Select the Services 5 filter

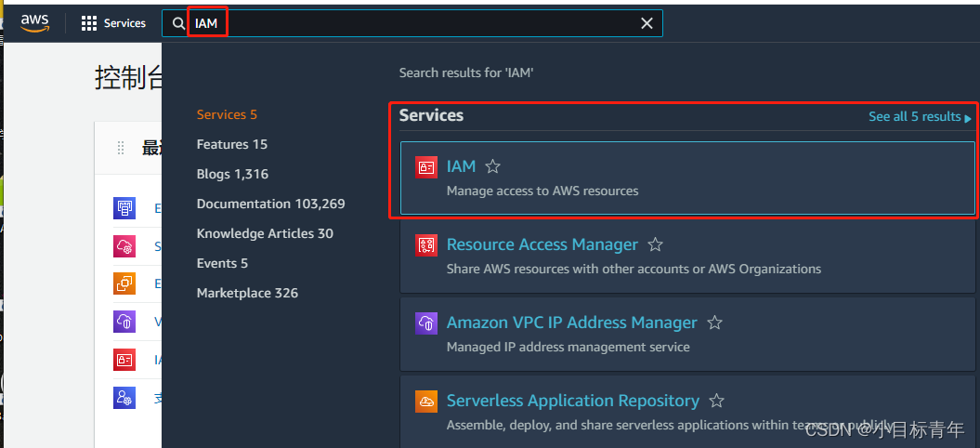pos(227,114)
